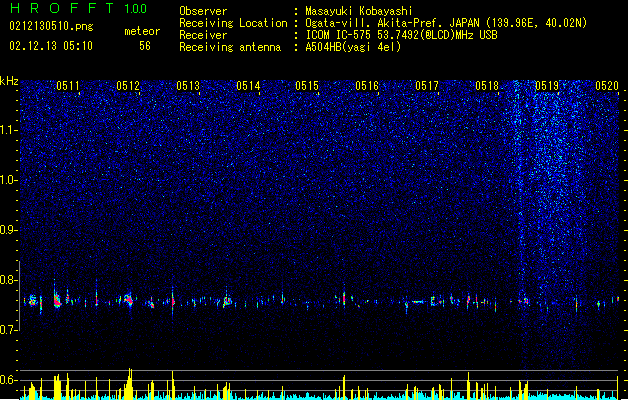Click the 0518 time marker
629x400 pixels.
487,86
